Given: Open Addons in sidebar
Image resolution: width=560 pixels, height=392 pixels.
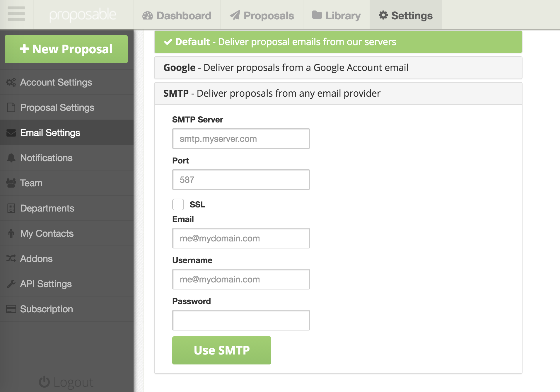Looking at the screenshot, I should click(67, 259).
